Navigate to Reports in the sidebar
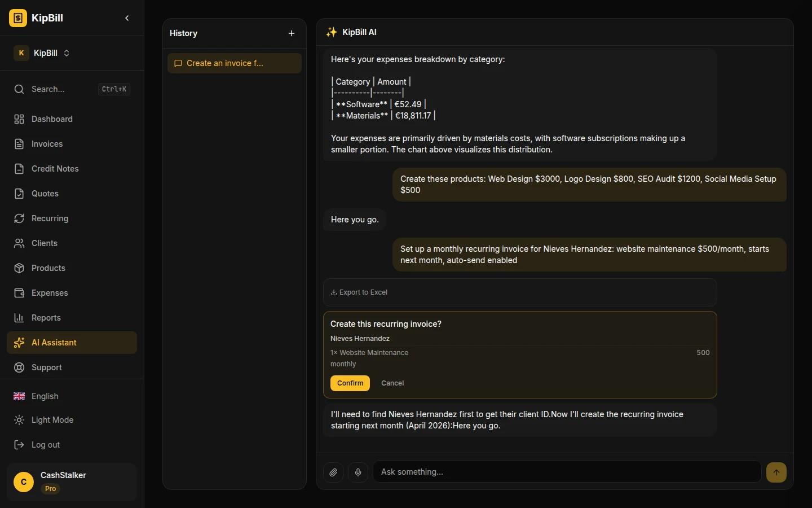The height and width of the screenshot is (508, 812). tap(46, 318)
